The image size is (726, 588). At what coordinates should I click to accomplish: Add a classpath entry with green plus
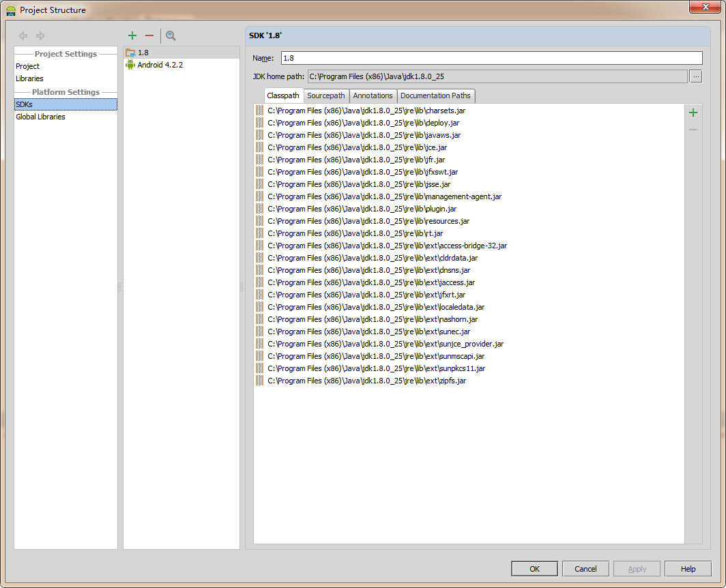point(693,113)
